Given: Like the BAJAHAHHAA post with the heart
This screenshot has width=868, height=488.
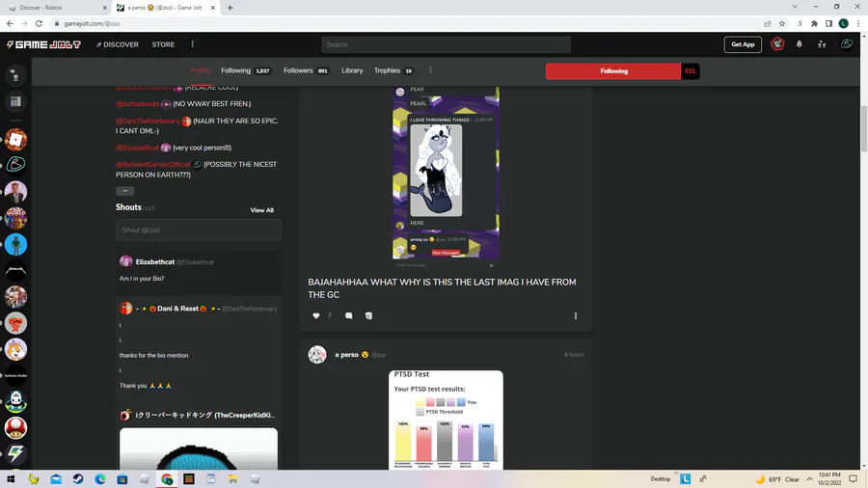Looking at the screenshot, I should coord(316,316).
